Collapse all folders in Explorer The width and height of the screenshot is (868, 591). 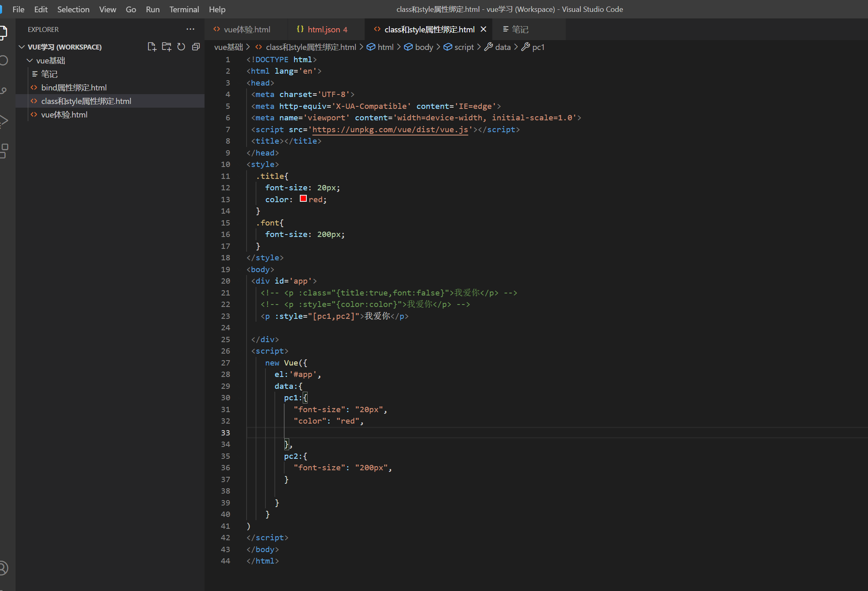pyautogui.click(x=196, y=47)
